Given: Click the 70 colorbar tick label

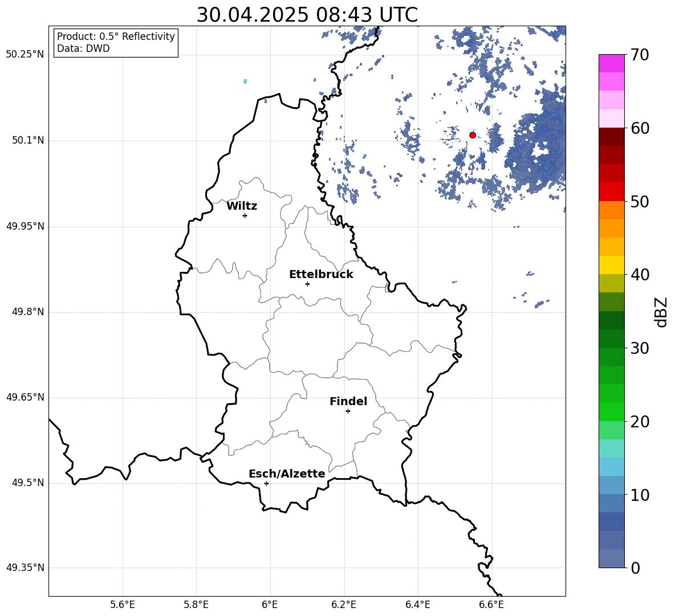Looking at the screenshot, I should [640, 55].
